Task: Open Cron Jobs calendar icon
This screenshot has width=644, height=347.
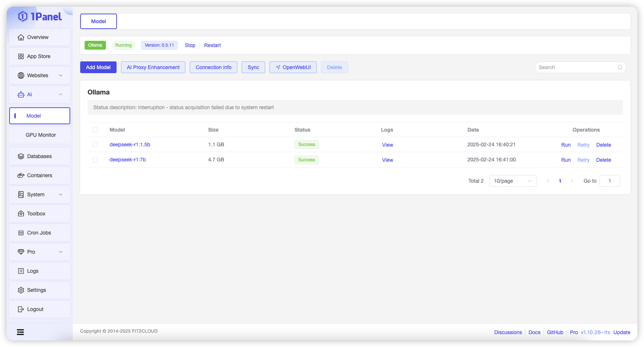Action: (x=21, y=233)
